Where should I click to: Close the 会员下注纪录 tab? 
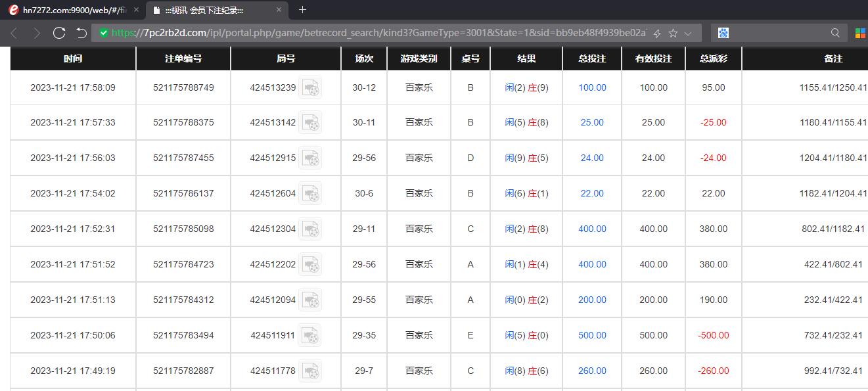pyautogui.click(x=279, y=10)
